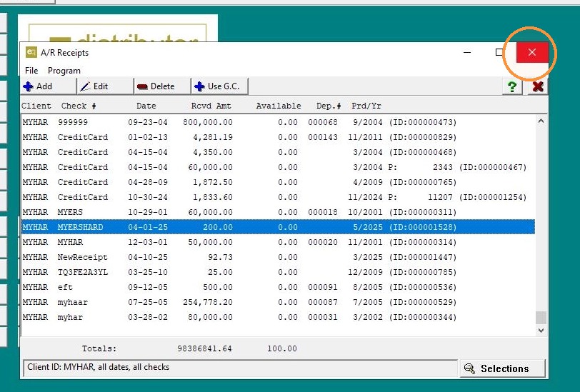
Task: Maximize the A/R Receipts window
Action: pos(499,53)
